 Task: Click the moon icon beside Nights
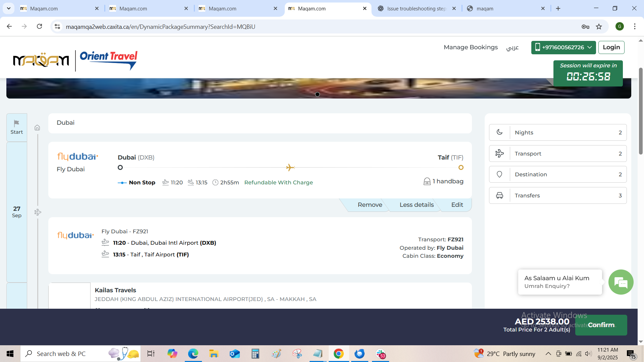[x=499, y=132]
